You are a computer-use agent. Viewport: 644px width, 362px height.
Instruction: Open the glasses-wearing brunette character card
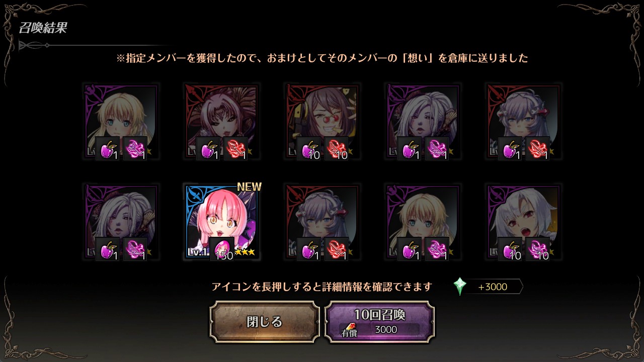(x=322, y=121)
